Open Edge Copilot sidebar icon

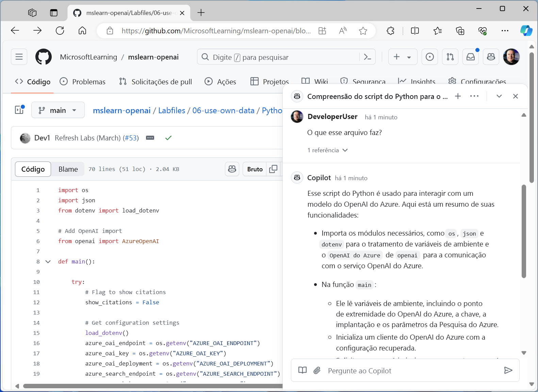(x=526, y=31)
